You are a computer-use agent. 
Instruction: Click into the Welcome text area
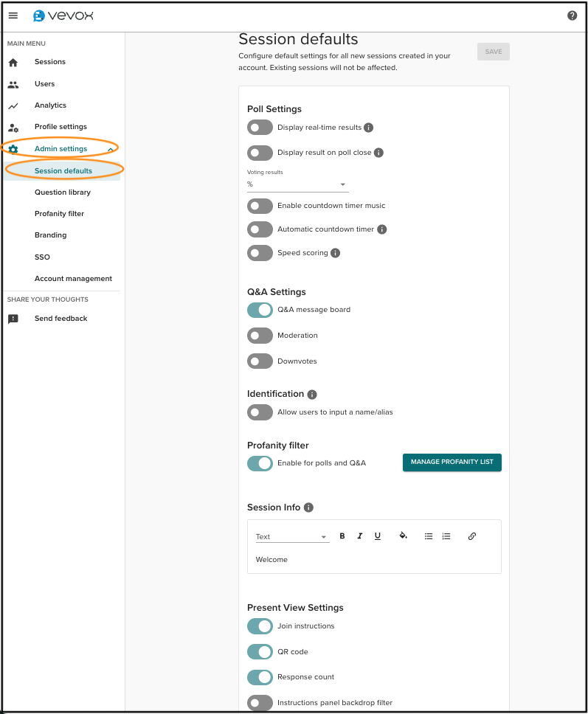point(374,560)
